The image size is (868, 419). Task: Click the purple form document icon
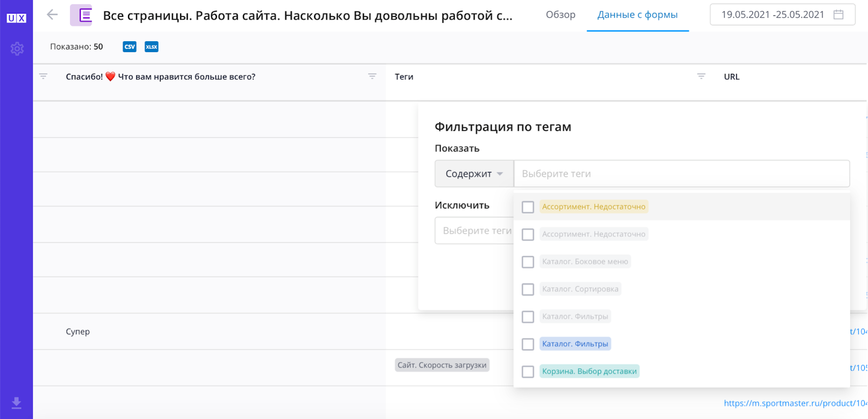pyautogui.click(x=81, y=15)
